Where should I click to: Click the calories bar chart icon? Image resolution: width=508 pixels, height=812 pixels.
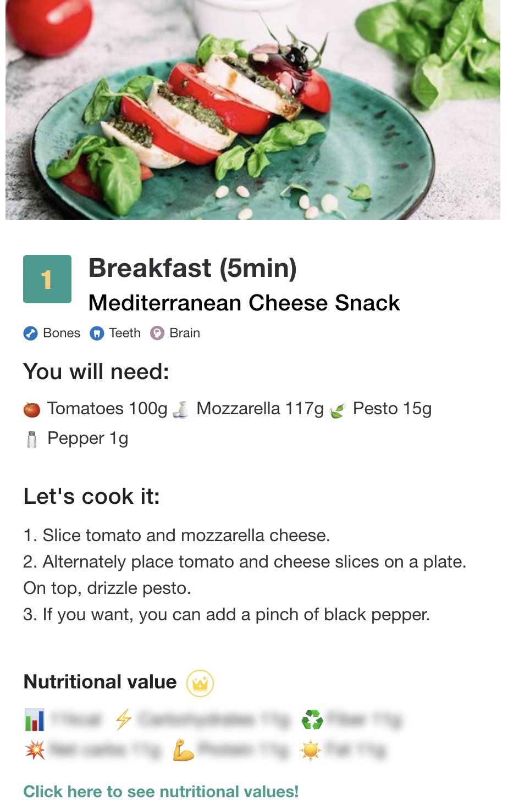pos(34,720)
